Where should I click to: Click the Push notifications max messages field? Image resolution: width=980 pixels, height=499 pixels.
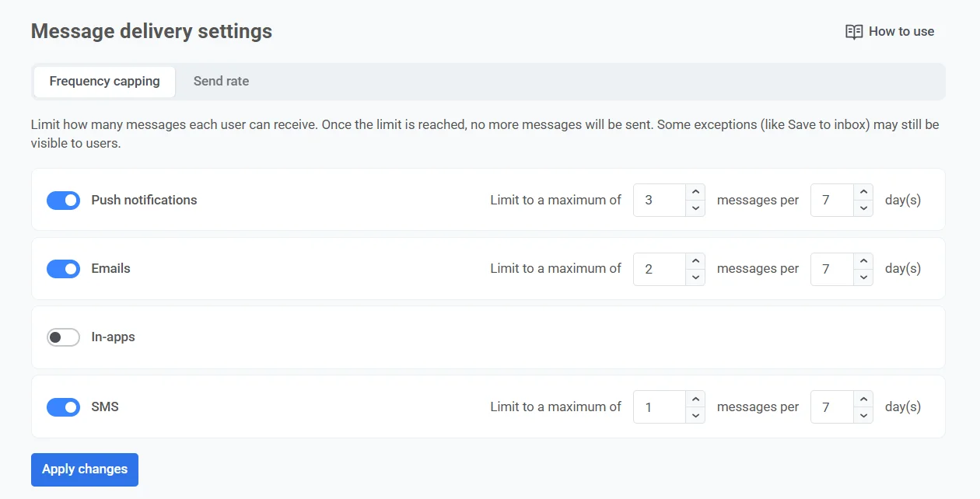point(659,201)
